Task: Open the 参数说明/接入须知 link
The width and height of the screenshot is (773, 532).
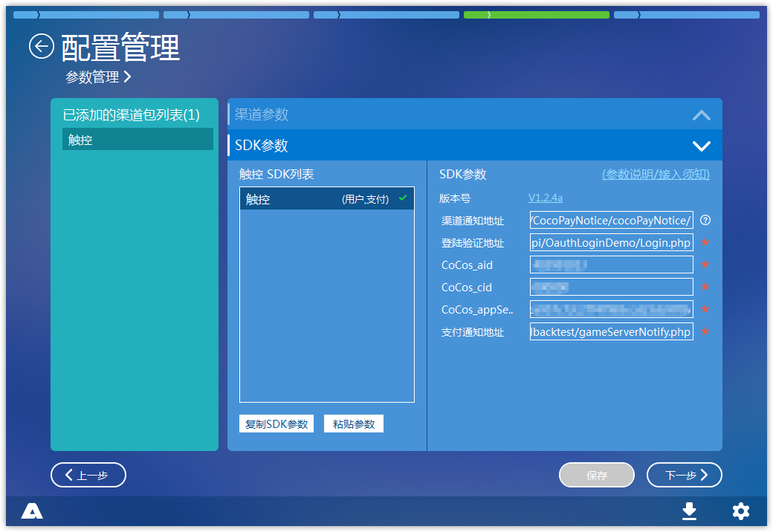Action: tap(654, 174)
